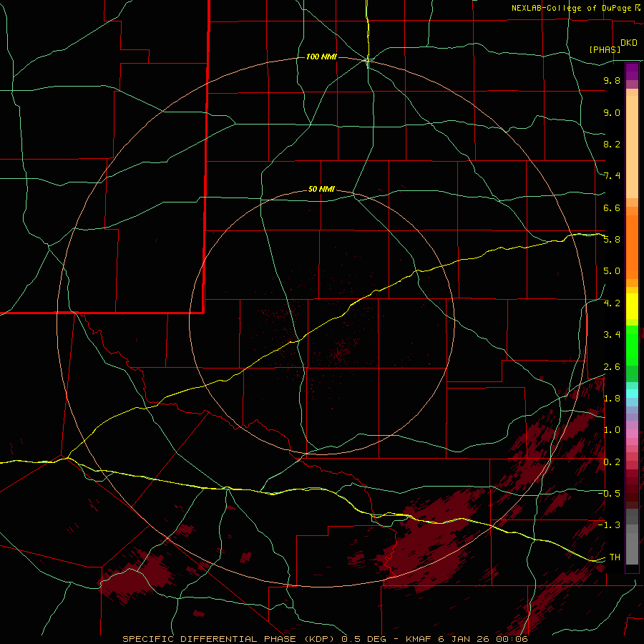Image resolution: width=644 pixels, height=644 pixels.
Task: Click the 1.0 color scale value
Action: click(612, 430)
